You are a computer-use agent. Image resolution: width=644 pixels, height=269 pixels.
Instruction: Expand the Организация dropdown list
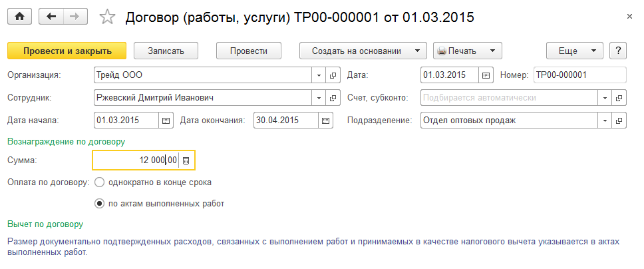[x=319, y=75]
